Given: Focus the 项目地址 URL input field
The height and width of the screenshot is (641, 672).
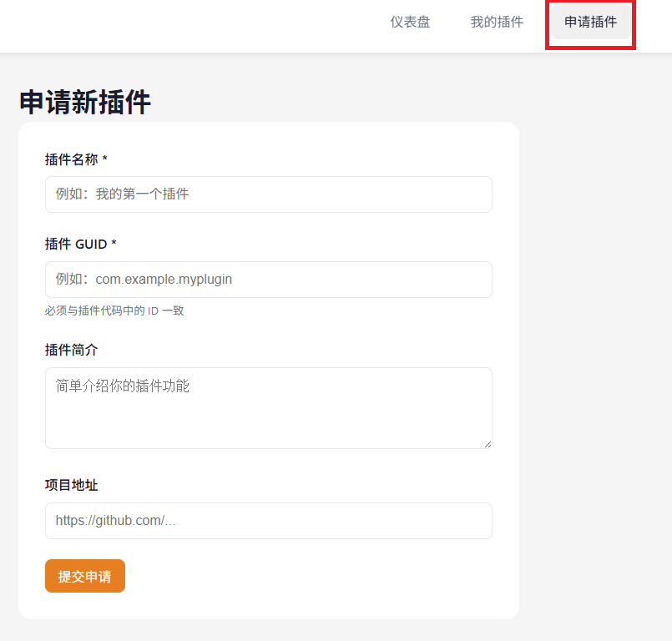Looking at the screenshot, I should (268, 521).
